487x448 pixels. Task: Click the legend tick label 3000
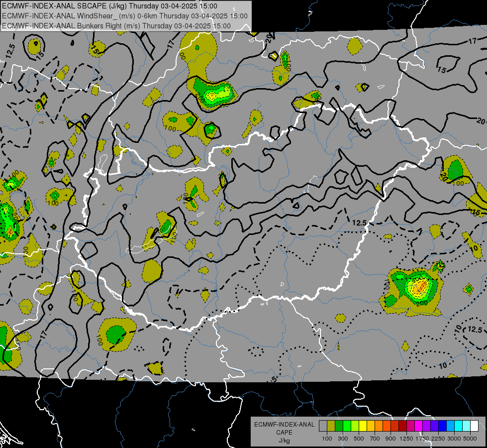pos(454,439)
